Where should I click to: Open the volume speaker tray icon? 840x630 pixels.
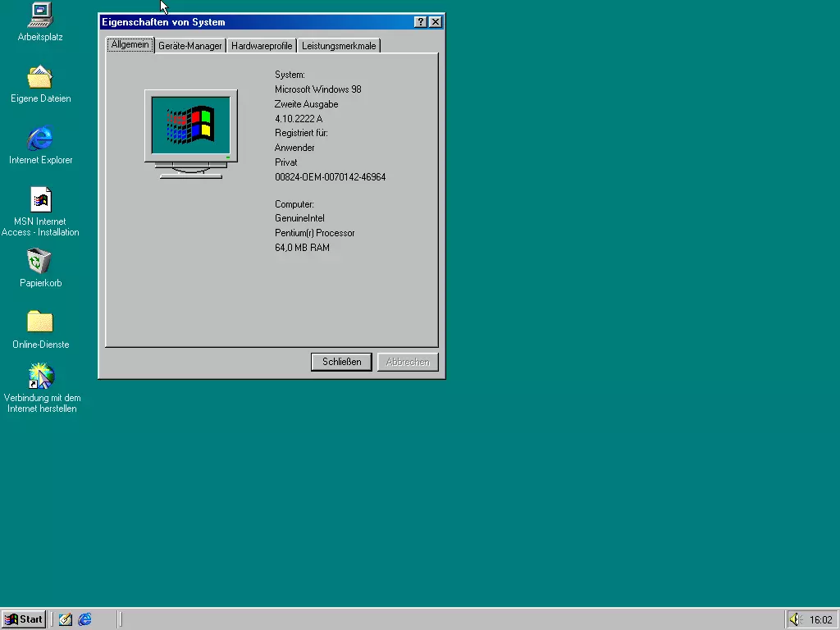pos(795,619)
